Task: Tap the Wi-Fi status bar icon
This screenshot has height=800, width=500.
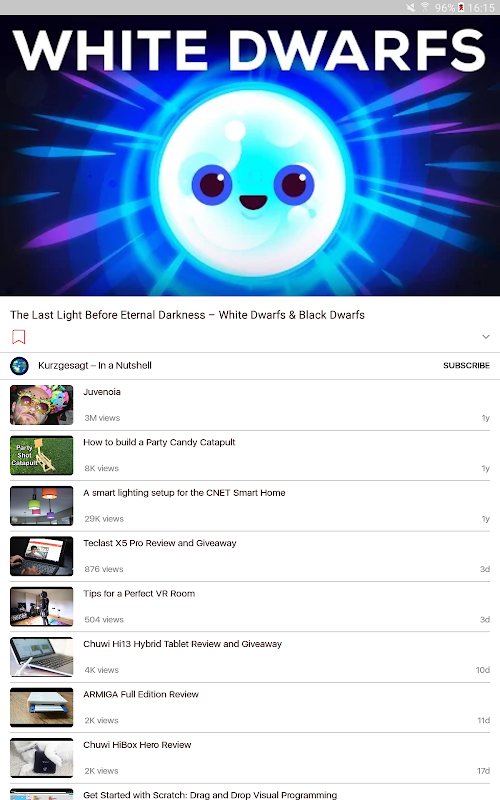Action: click(425, 7)
